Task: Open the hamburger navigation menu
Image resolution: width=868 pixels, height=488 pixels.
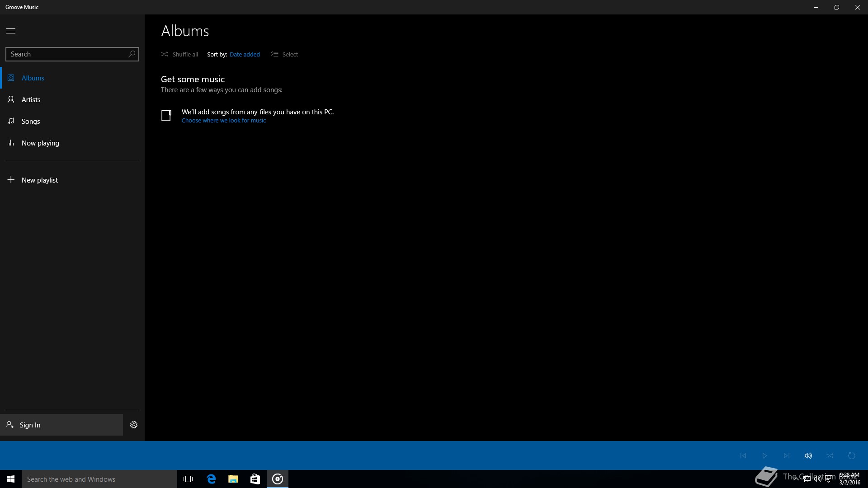Action: pyautogui.click(x=11, y=31)
